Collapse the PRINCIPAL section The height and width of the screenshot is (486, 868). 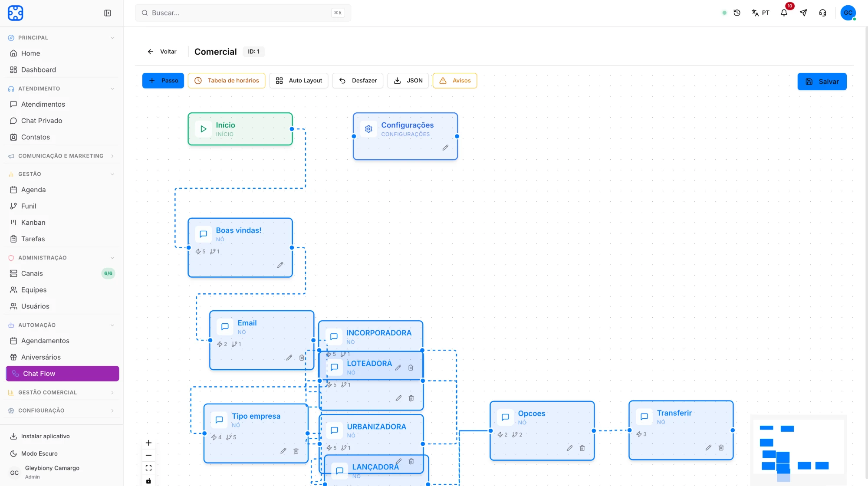coord(112,38)
